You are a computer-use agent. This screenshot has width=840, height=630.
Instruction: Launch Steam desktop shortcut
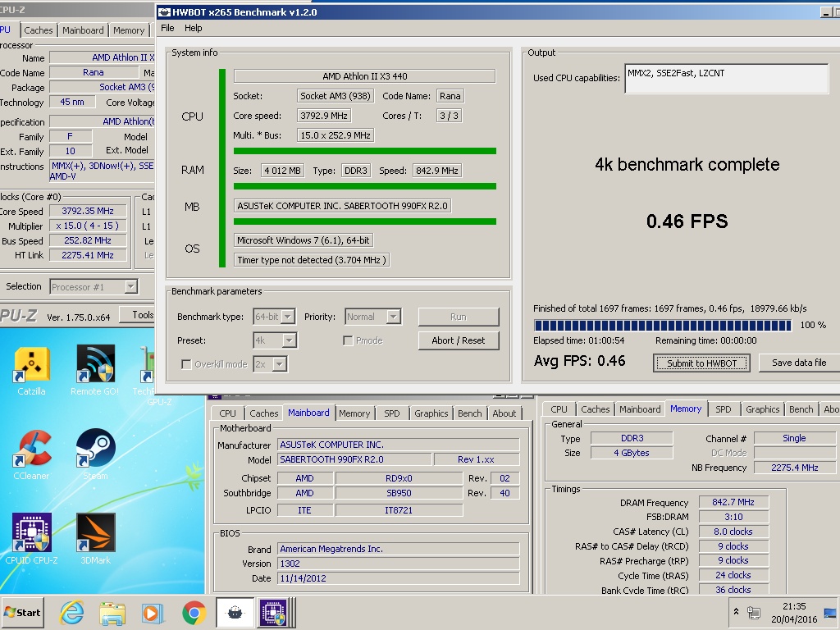[x=95, y=455]
